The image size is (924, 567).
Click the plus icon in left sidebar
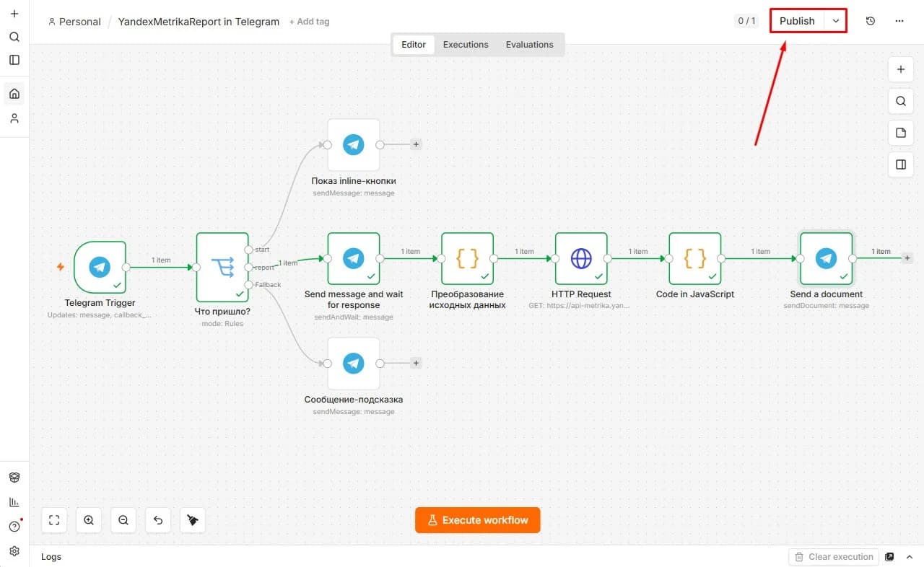pos(14,14)
